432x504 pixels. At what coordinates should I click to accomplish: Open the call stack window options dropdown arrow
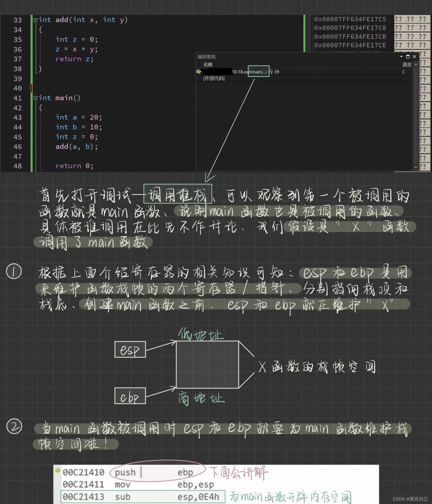pos(401,56)
